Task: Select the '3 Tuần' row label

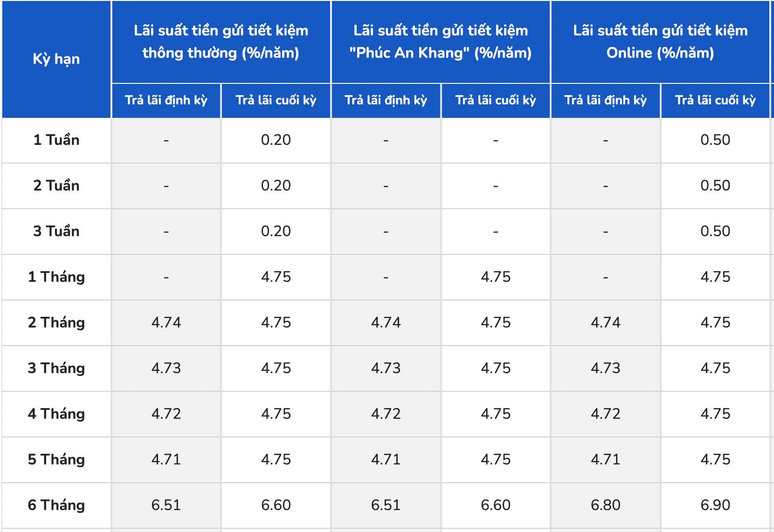Action: pyautogui.click(x=56, y=232)
